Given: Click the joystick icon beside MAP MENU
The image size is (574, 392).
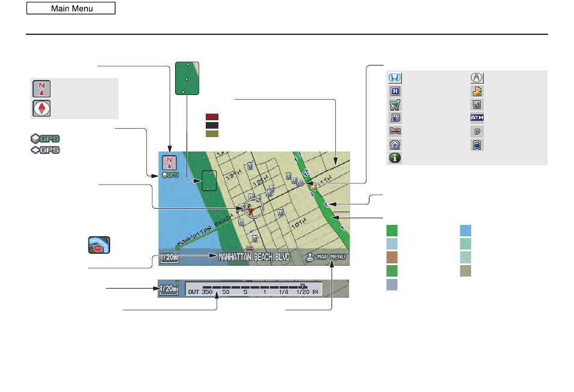Looking at the screenshot, I should pyautogui.click(x=310, y=257).
